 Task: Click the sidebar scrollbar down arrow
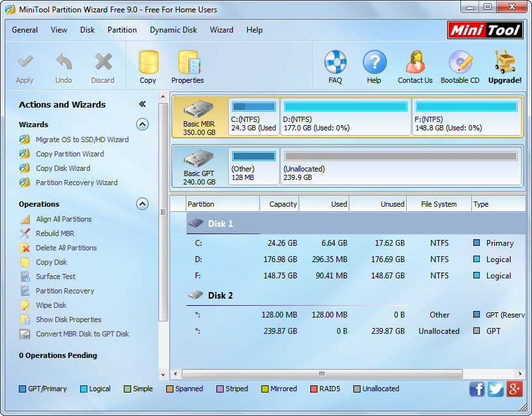[163, 375]
